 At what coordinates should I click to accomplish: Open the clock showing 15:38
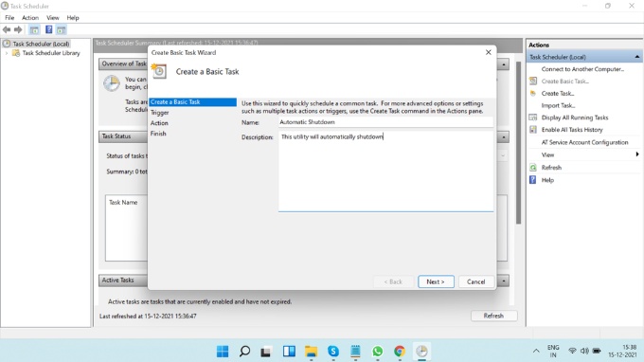click(622, 351)
